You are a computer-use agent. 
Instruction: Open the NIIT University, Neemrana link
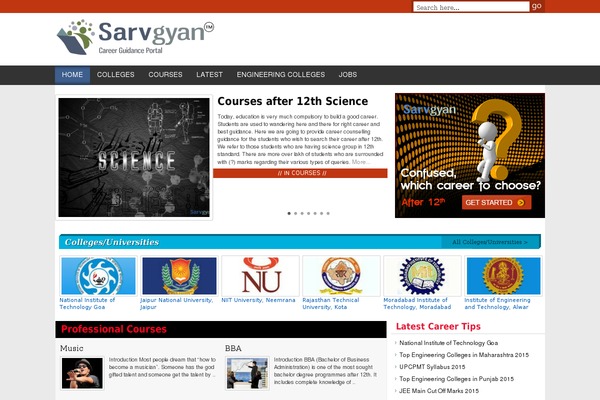coord(258,300)
